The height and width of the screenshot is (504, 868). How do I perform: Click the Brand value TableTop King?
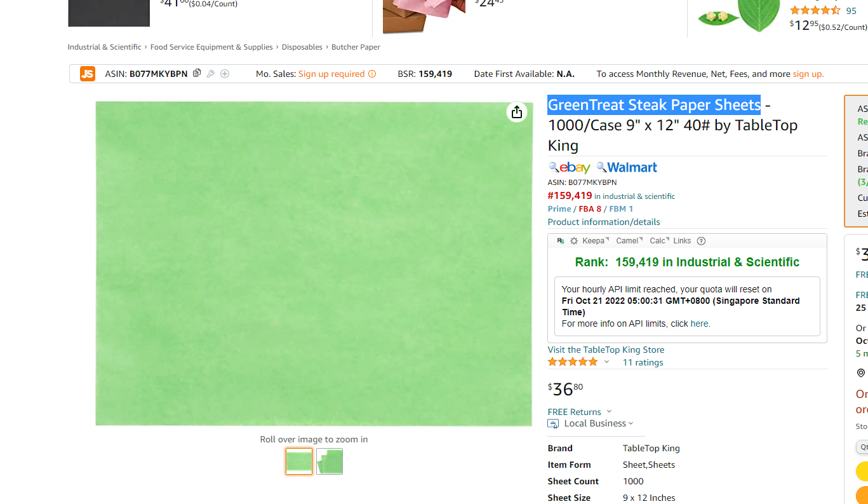tap(651, 448)
